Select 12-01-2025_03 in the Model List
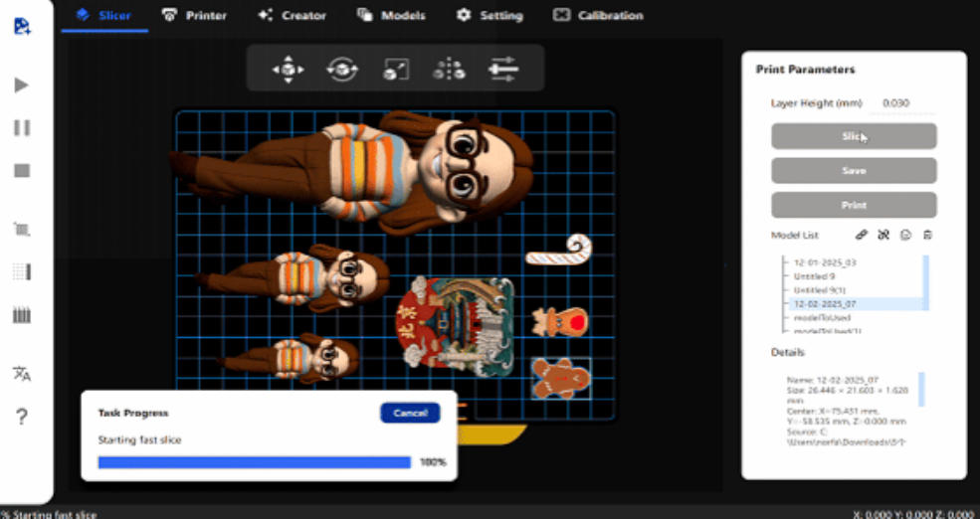The image size is (980, 519). click(825, 262)
